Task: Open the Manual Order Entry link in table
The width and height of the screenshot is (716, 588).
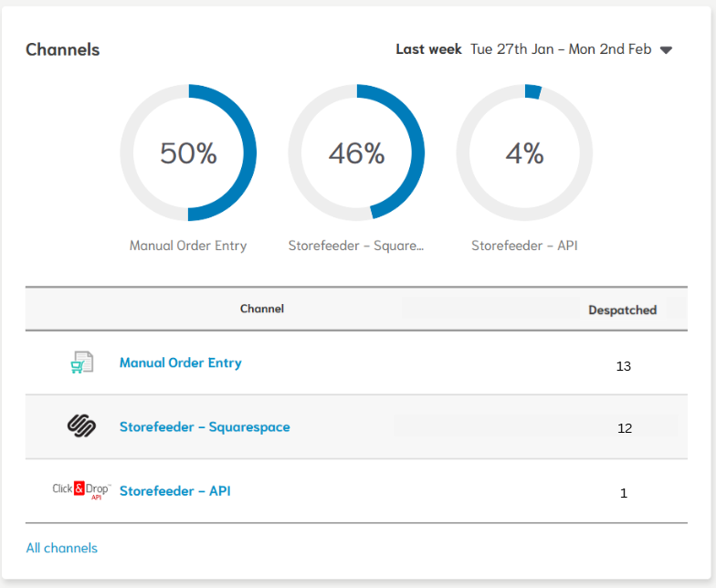Action: coord(181,362)
